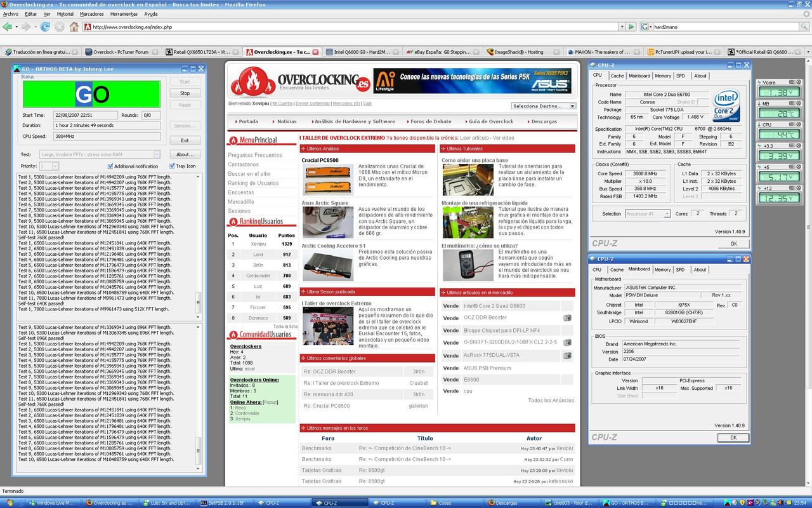Select Xevipiu row in Ranking Usuarios
This screenshot has height=508, width=812.
click(x=261, y=244)
